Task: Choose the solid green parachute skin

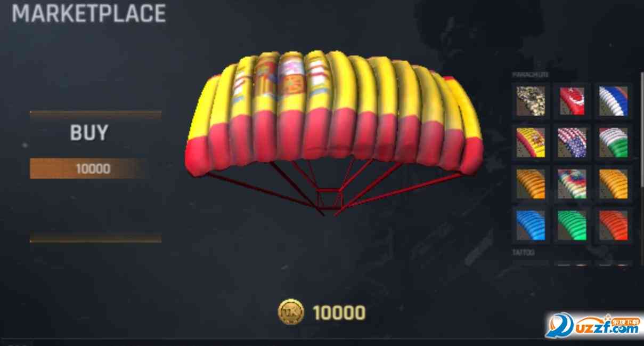Action: pos(572,224)
